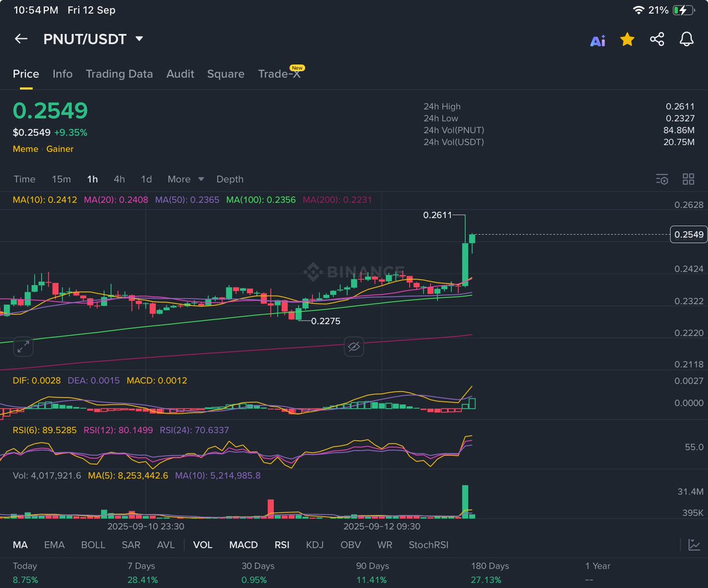Open the chart layout grid icon
Screen dimensions: 708x588
688,179
